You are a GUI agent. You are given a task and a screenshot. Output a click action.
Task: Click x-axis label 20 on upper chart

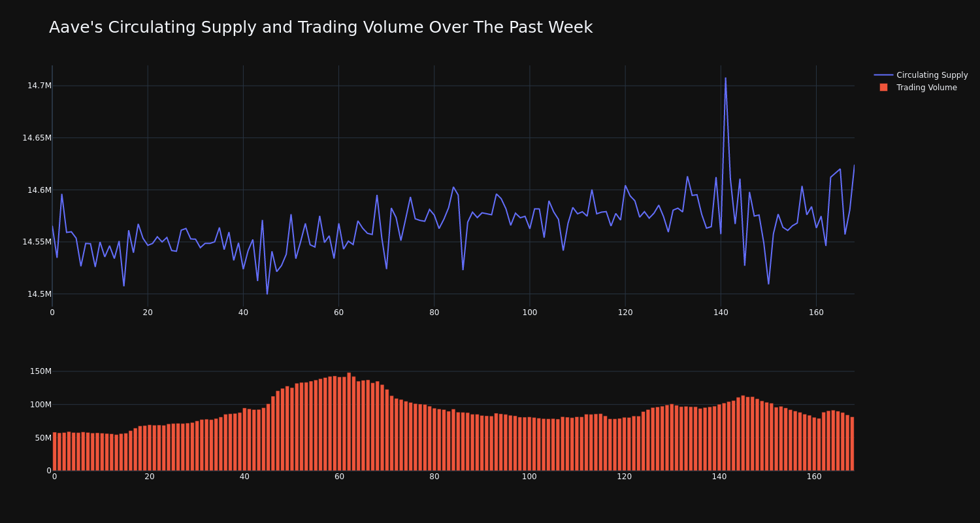(148, 312)
